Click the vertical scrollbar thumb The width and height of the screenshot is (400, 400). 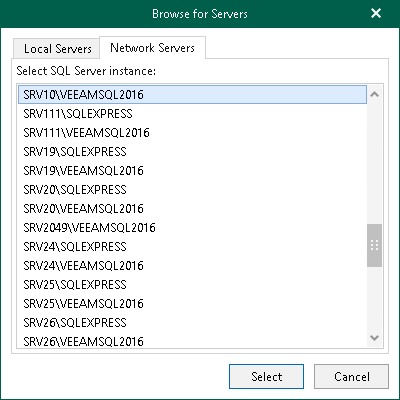coord(374,245)
